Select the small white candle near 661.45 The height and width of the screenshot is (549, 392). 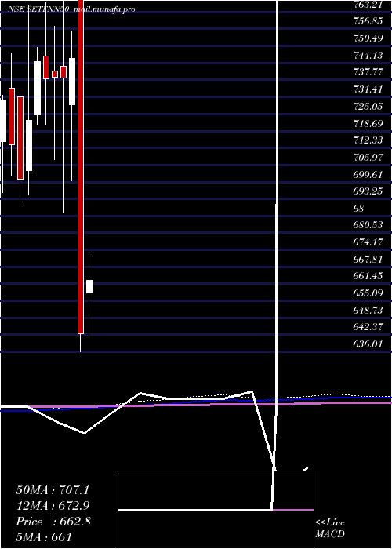pyautogui.click(x=89, y=286)
